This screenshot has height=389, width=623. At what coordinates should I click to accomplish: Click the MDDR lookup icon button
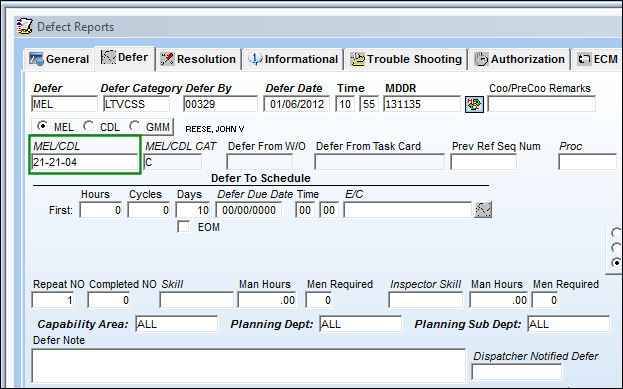click(x=474, y=105)
